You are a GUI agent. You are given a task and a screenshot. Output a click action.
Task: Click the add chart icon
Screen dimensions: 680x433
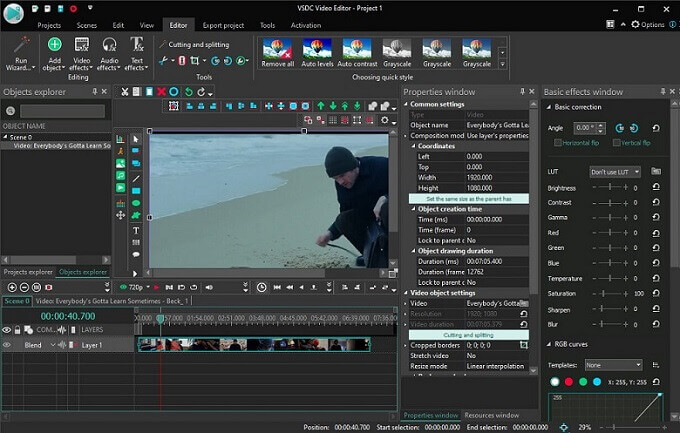point(120,139)
